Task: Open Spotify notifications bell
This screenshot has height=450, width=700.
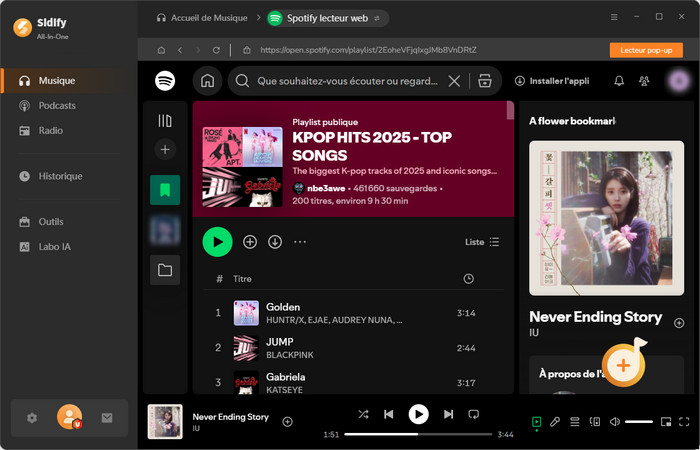Action: pyautogui.click(x=619, y=81)
